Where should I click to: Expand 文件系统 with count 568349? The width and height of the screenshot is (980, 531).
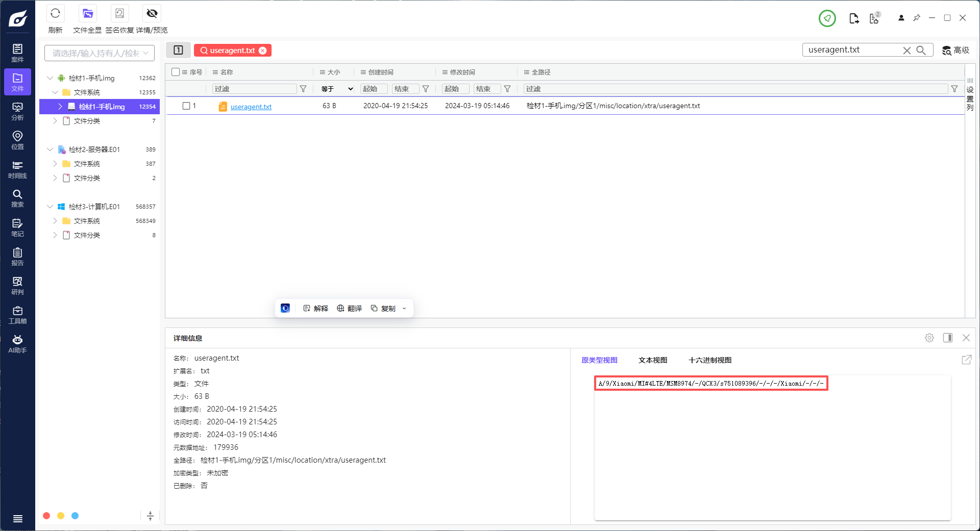tap(55, 221)
